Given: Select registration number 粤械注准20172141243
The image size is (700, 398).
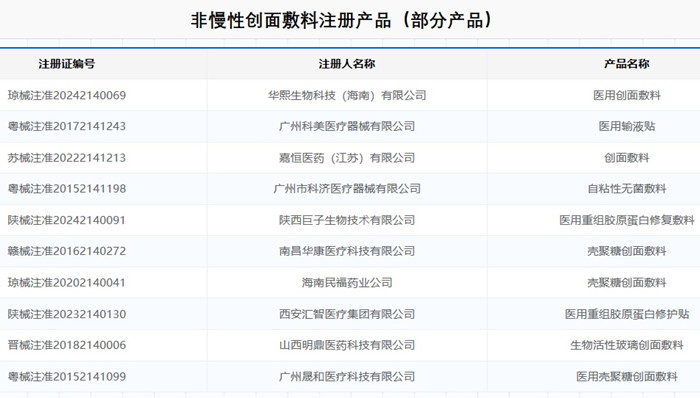Looking at the screenshot, I should point(67,126).
